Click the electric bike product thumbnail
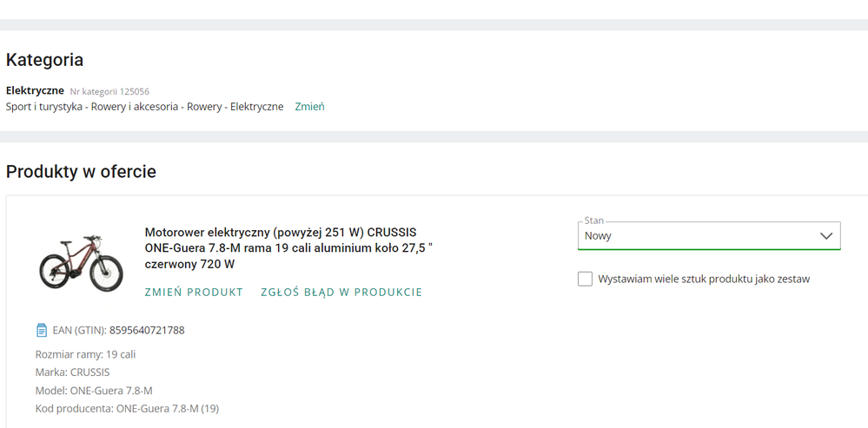 [81, 261]
